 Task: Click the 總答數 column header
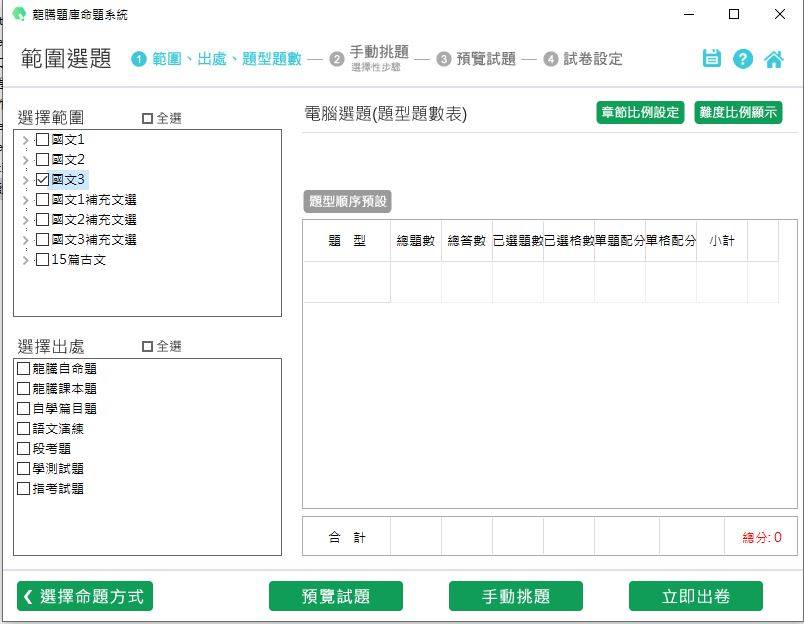(x=467, y=240)
